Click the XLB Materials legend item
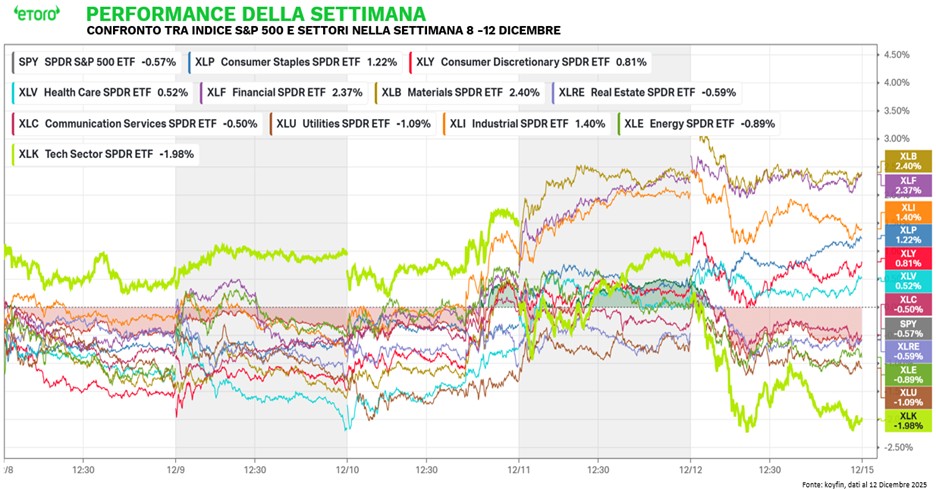This screenshot has height=489, width=936. coord(461,92)
